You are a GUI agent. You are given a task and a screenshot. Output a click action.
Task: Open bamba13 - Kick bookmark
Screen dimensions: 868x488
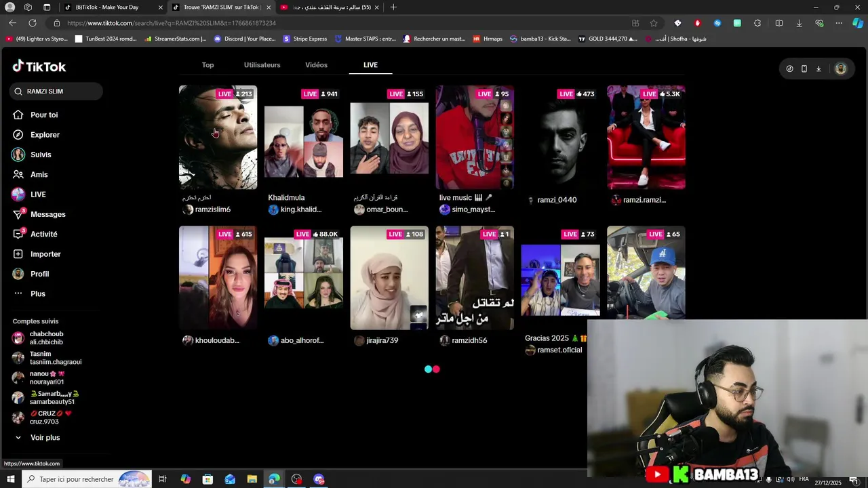pos(540,39)
